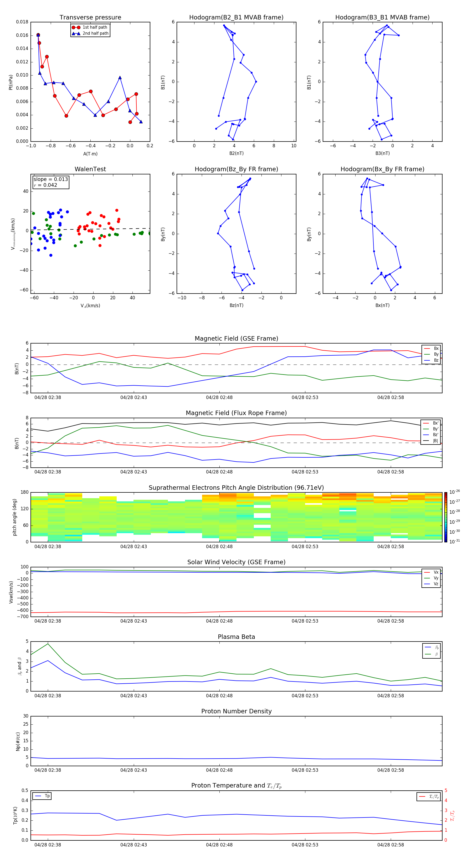Click the 'B3(nT)' x-axis label
The image size is (473, 868).
[x=382, y=153]
